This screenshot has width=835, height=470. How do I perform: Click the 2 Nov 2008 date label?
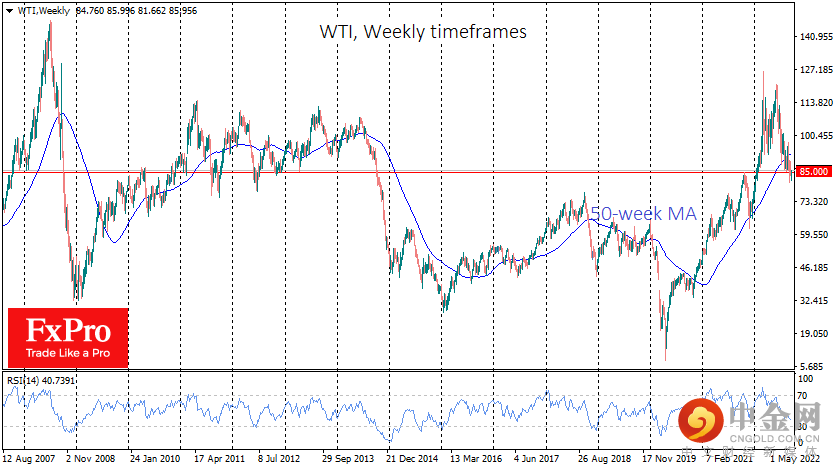coord(91,458)
